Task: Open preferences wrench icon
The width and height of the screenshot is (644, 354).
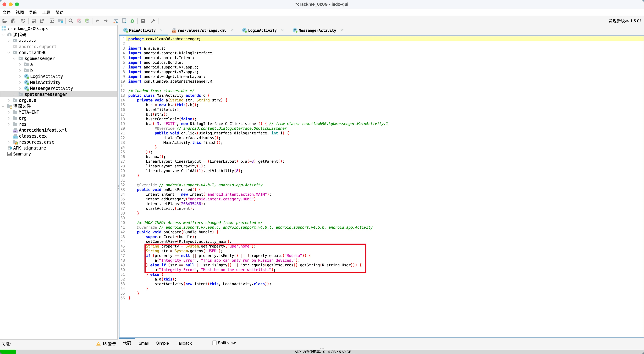Action: [153, 21]
